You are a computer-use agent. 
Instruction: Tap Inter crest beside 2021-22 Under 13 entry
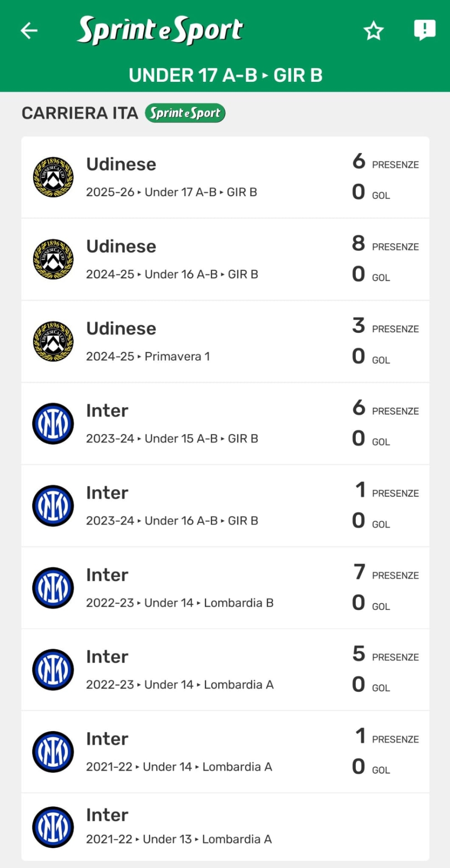(53, 827)
